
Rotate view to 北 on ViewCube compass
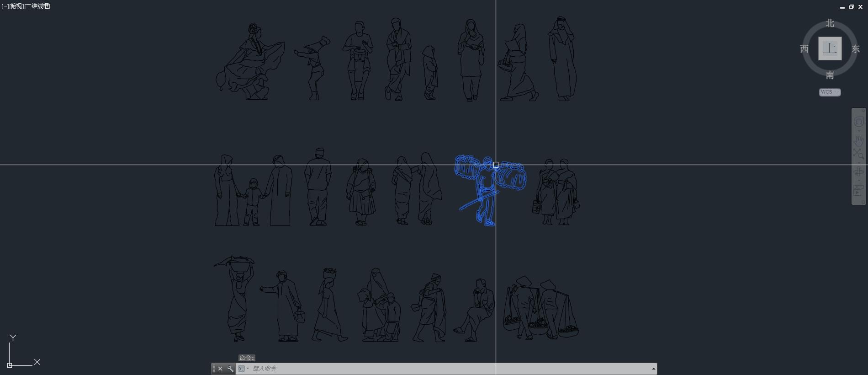pyautogui.click(x=830, y=23)
